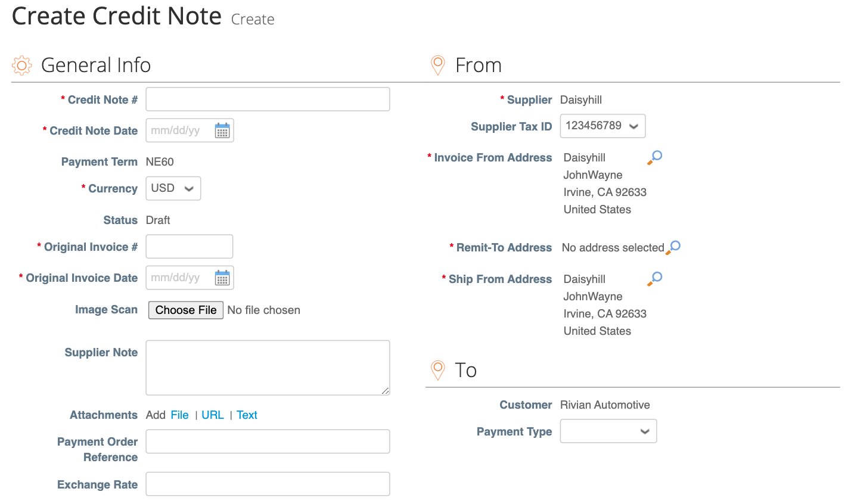Click the location pin icon next to From

click(x=437, y=65)
